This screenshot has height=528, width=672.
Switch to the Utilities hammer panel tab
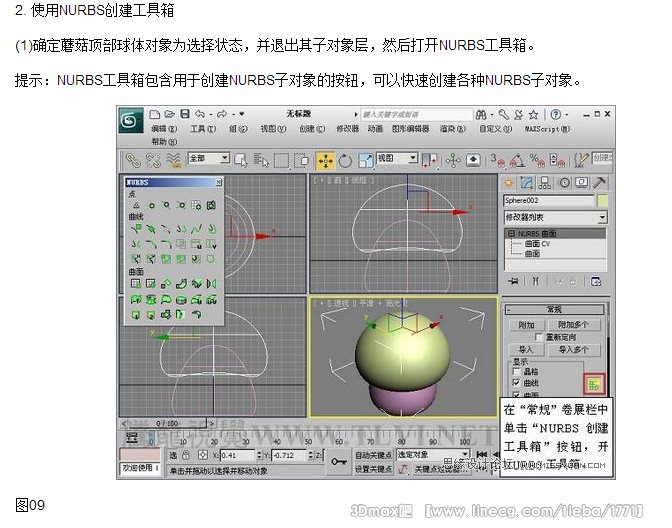599,183
